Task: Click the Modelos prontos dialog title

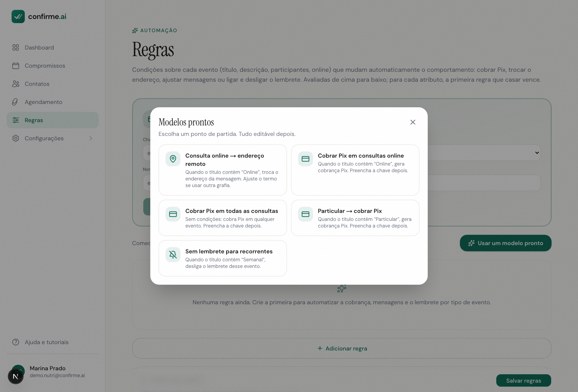Action: [186, 122]
